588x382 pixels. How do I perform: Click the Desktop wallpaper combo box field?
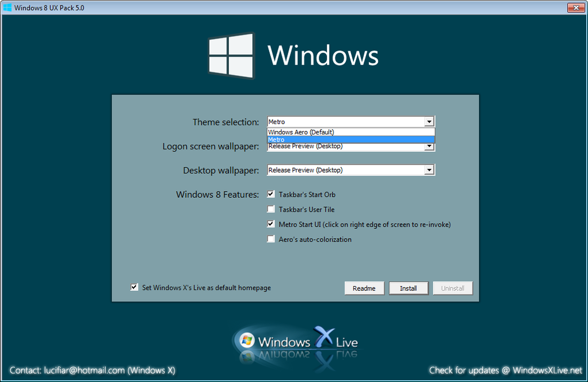click(350, 170)
